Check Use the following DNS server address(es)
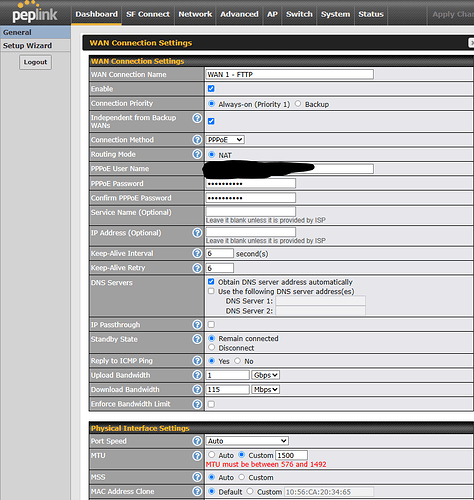This screenshot has width=474, height=500. [x=211, y=291]
